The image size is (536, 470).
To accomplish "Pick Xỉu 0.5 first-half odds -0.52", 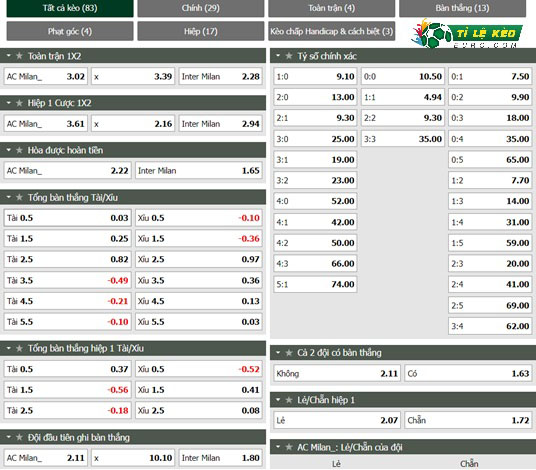I will [x=199, y=369].
